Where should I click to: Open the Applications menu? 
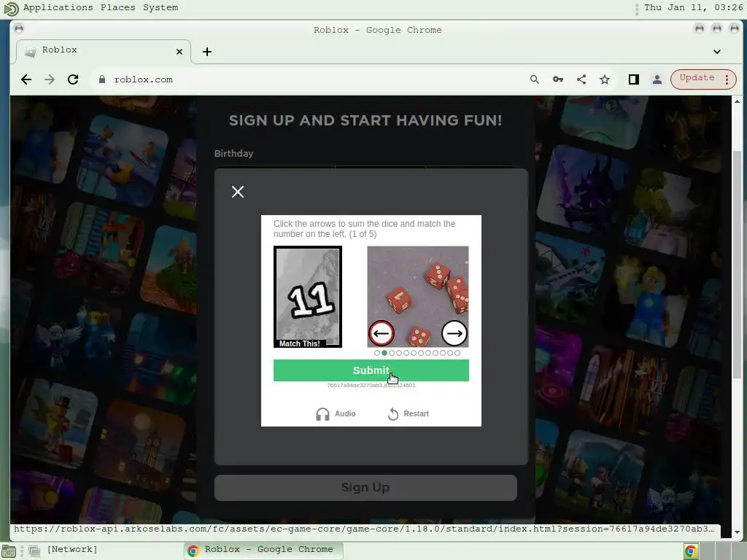point(58,7)
